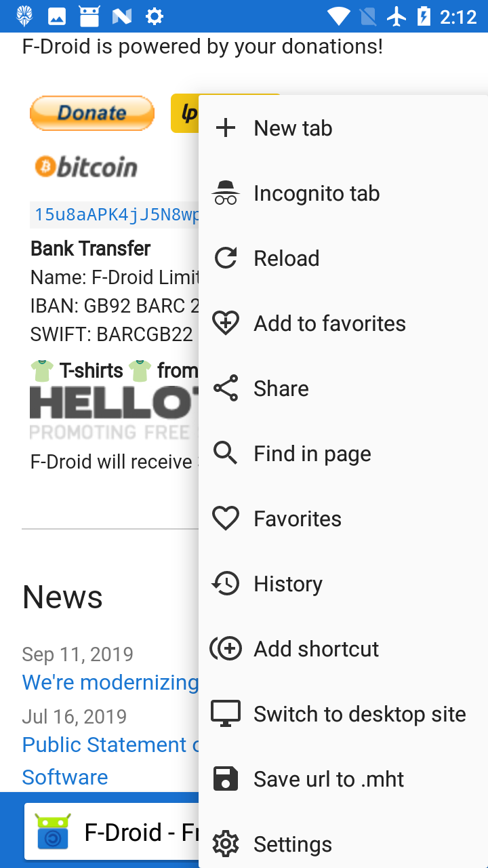This screenshot has height=868, width=488.
Task: Tap the Incognito hat-and-glasses icon
Action: [x=226, y=193]
